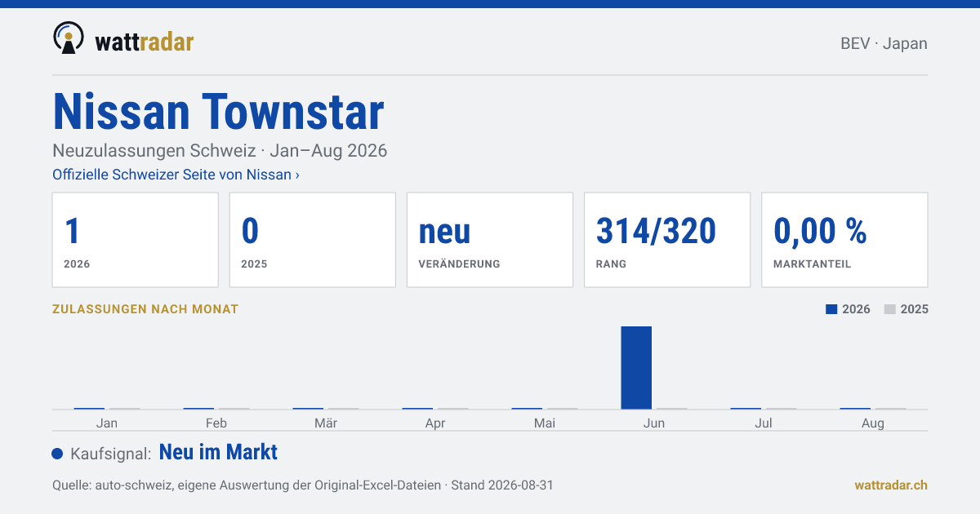
Task: Click the 'Zulassungen nach Monat' chart heading
Action: coord(145,309)
